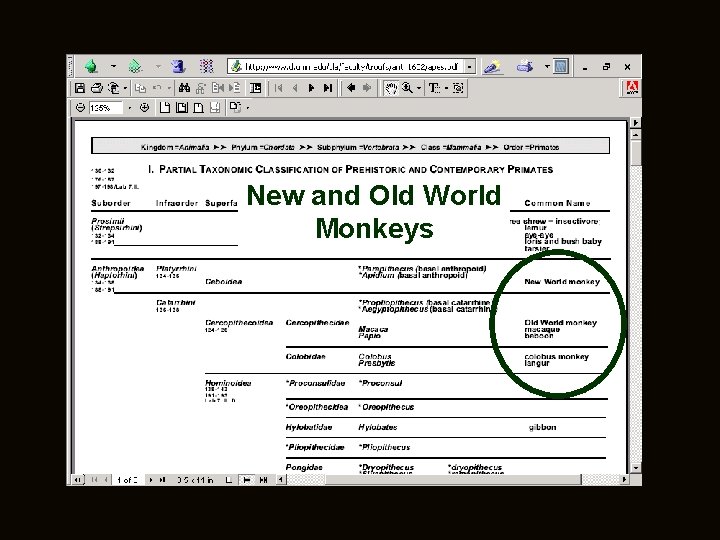
Task: Click the Zoom In plus button
Action: [x=145, y=108]
